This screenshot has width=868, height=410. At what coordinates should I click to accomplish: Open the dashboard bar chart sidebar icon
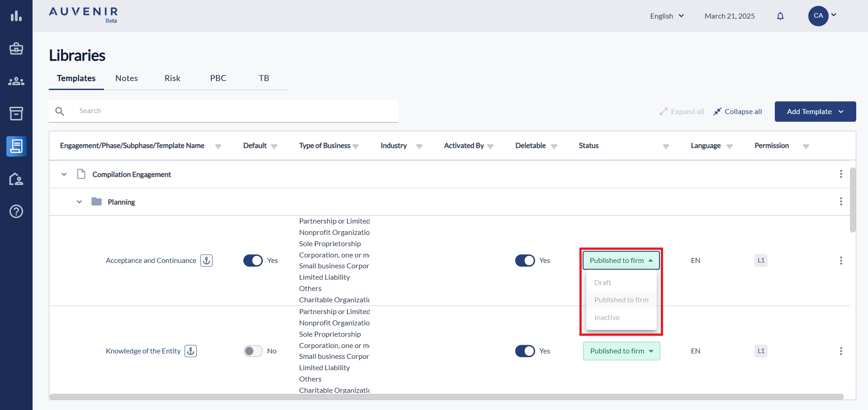[16, 16]
